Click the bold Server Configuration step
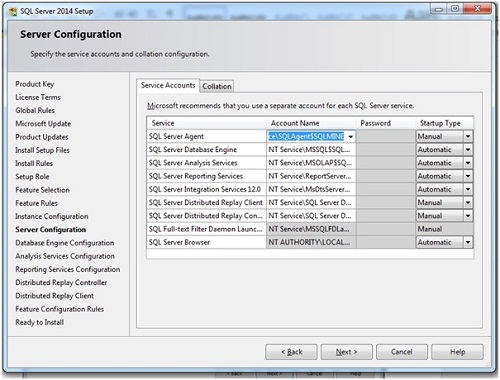500x380 pixels. click(x=51, y=230)
